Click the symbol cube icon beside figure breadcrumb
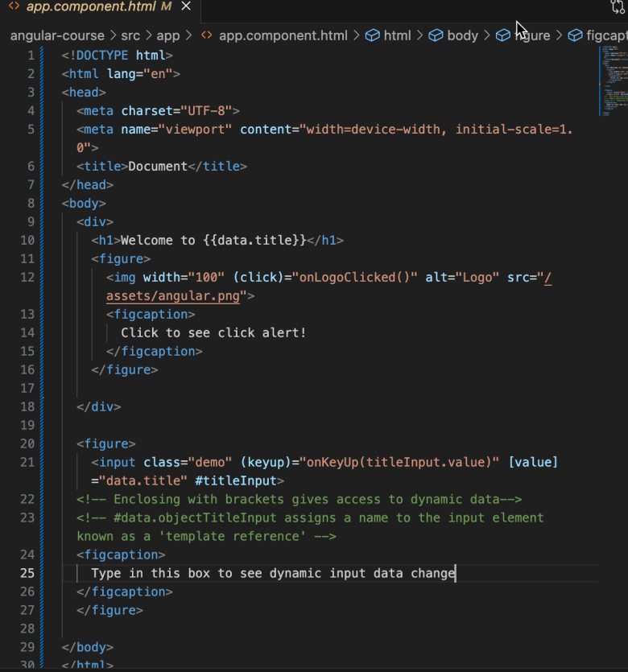The height and width of the screenshot is (672, 628). click(504, 35)
